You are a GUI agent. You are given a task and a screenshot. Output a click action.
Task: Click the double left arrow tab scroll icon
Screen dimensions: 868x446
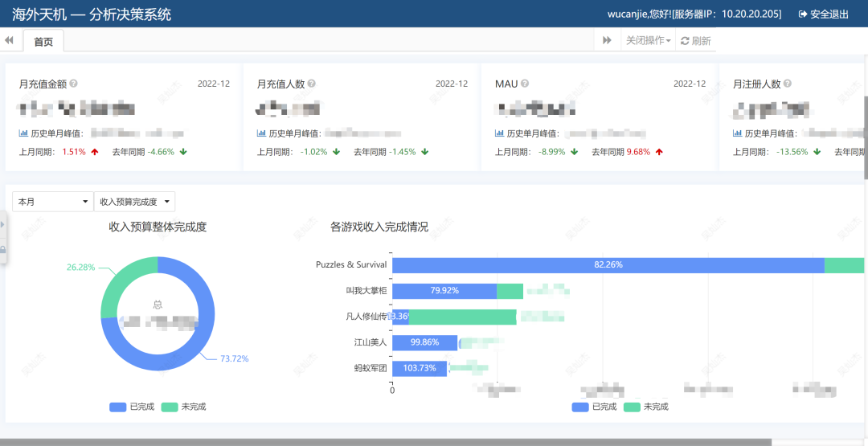[x=9, y=40]
